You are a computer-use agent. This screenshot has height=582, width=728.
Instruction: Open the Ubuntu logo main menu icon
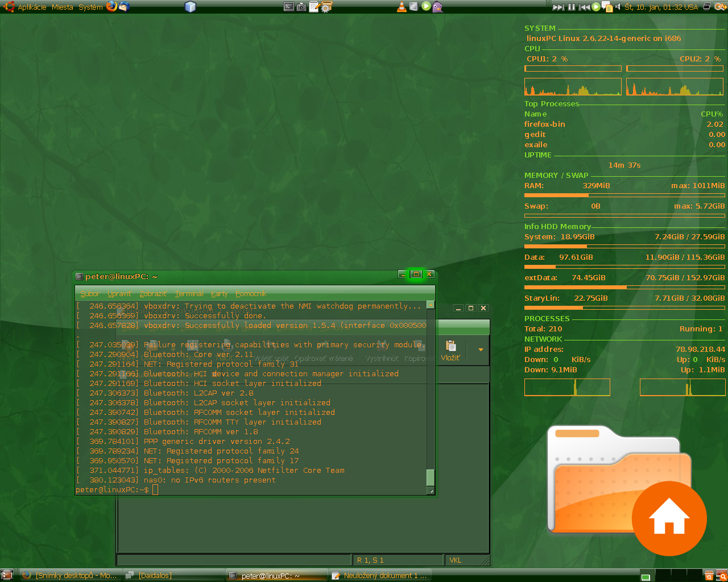point(9,7)
